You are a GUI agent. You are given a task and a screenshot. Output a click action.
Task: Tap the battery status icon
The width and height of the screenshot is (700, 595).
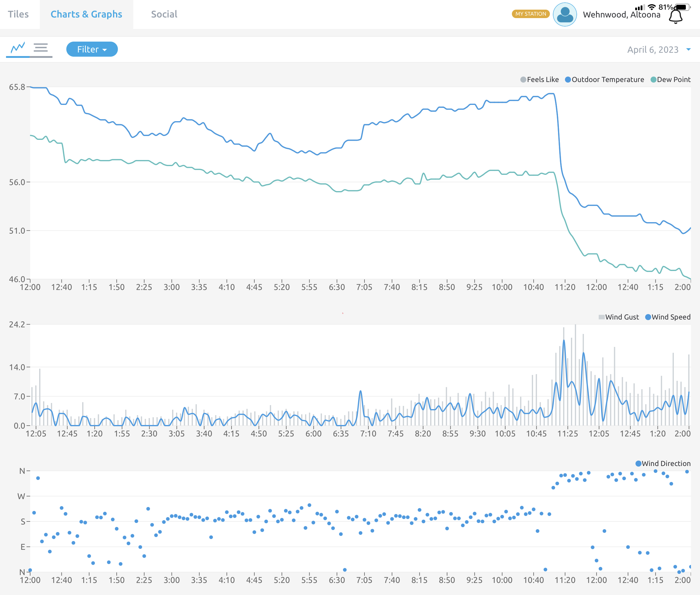tap(683, 7)
